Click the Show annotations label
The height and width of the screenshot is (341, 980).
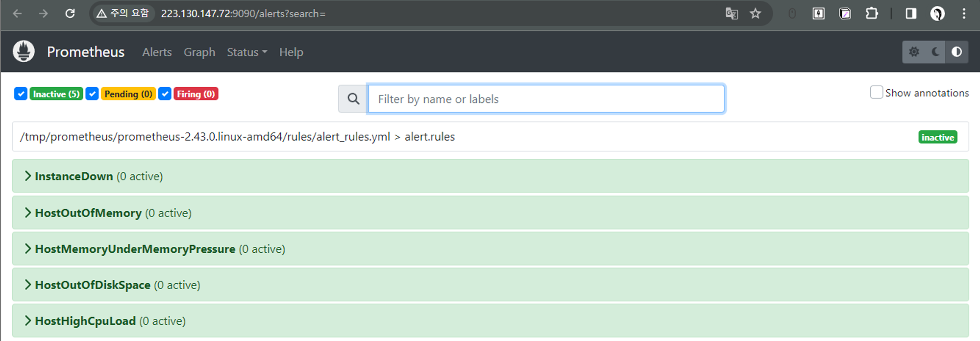pyautogui.click(x=927, y=93)
